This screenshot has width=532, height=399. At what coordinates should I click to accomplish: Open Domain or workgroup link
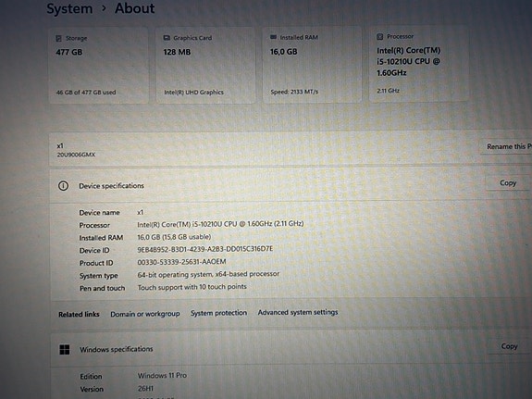click(145, 314)
